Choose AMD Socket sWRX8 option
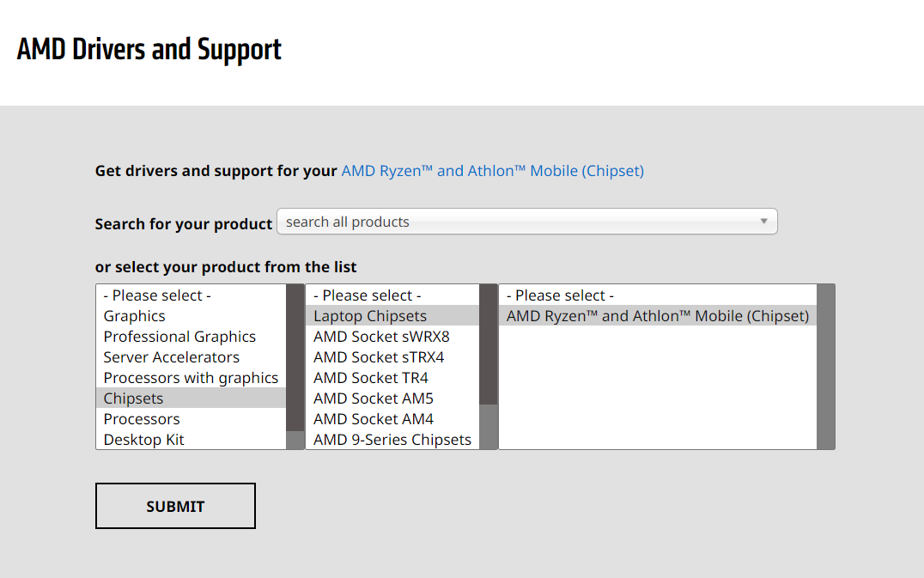Viewport: 924px width, 578px height. pyautogui.click(x=381, y=337)
